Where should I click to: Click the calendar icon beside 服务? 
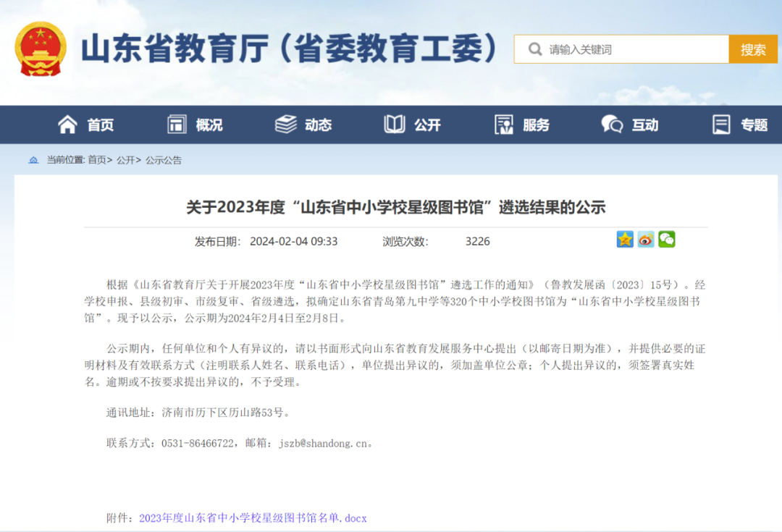click(503, 124)
